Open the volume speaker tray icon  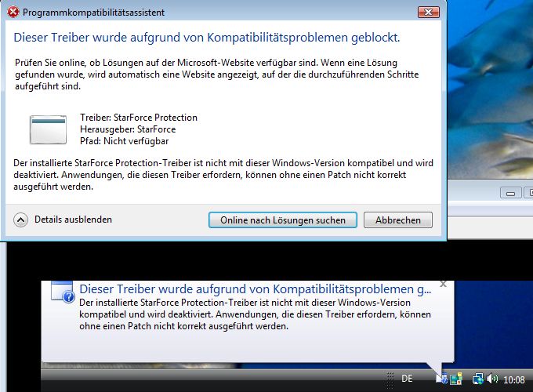click(x=492, y=379)
